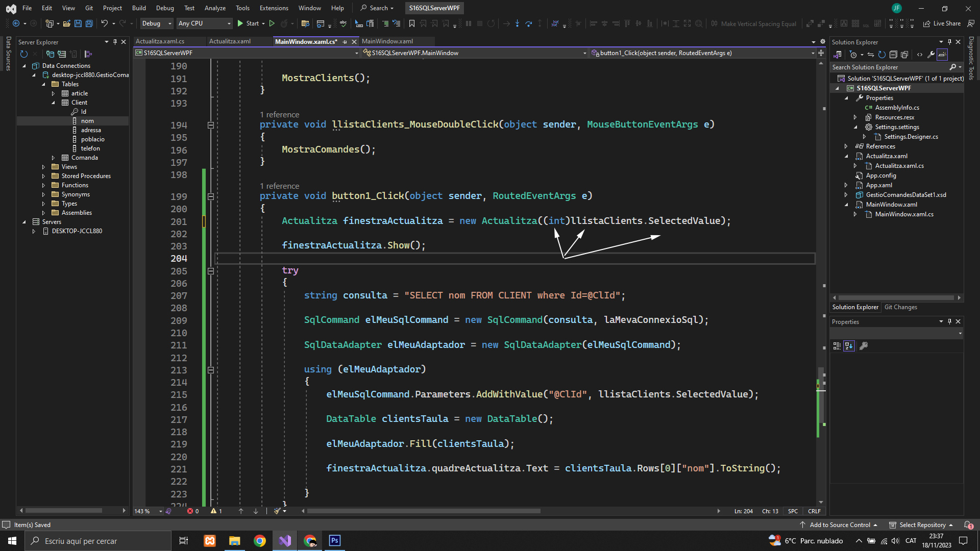Click the Save All toolbar icon
The height and width of the screenshot is (551, 980).
tap(89, 23)
